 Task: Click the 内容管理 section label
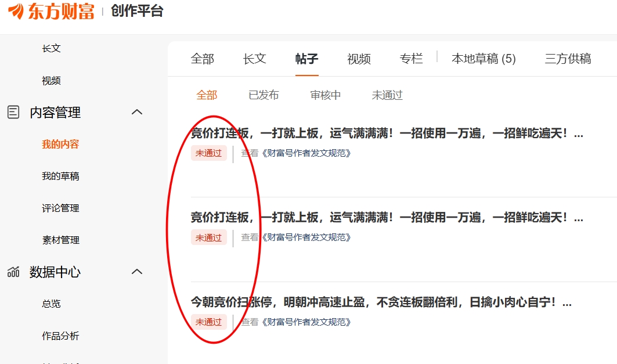tap(55, 112)
